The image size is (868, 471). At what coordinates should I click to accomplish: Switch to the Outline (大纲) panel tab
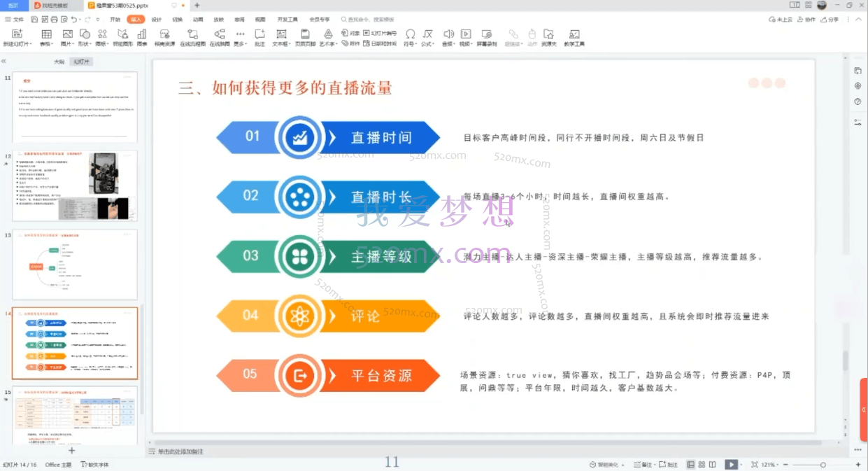[59, 62]
